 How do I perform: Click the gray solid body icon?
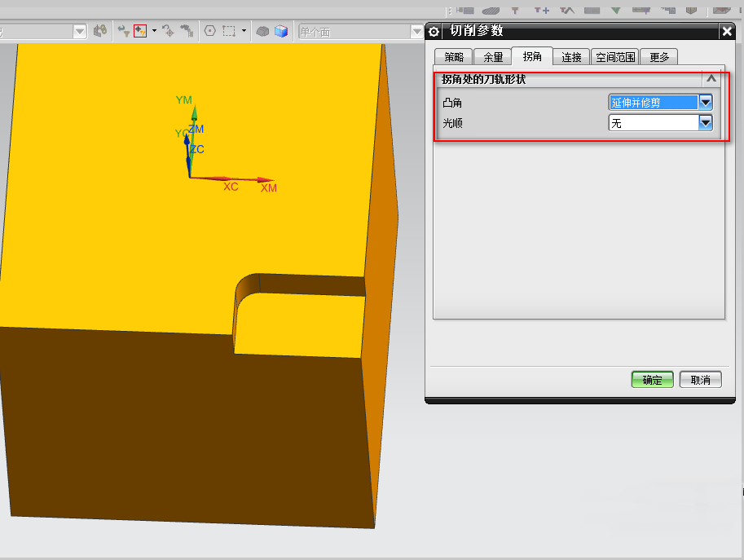(262, 31)
